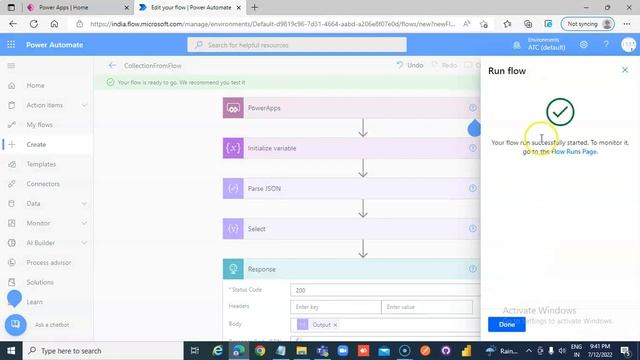640x360 pixels.
Task: Expand the PowerApps trigger step
Action: click(x=351, y=108)
